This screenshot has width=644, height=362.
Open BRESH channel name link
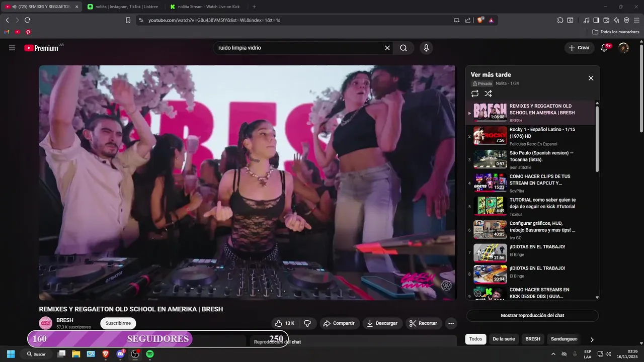tap(65, 320)
